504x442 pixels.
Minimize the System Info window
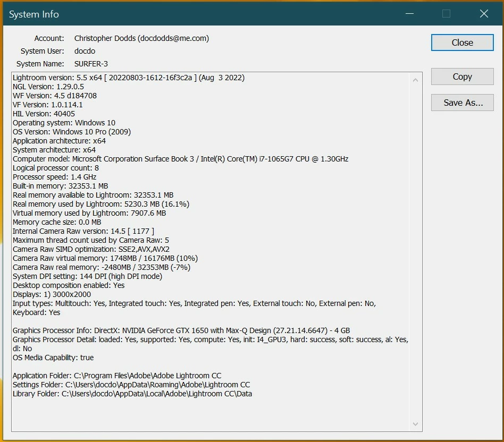[x=409, y=13]
